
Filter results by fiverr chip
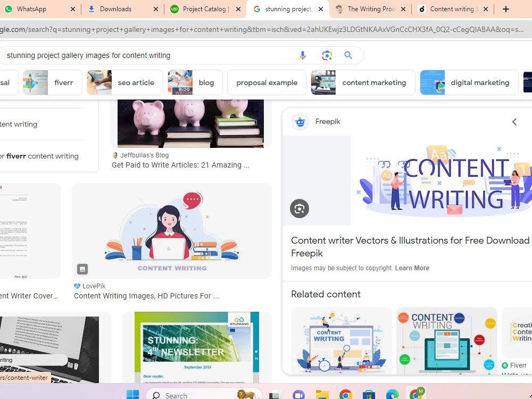tap(52, 82)
